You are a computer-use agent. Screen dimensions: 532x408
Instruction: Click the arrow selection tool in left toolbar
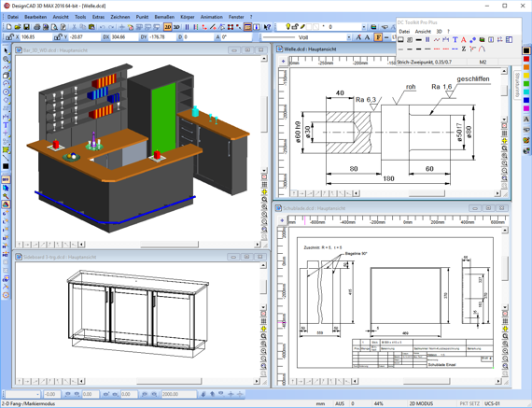tap(6, 51)
